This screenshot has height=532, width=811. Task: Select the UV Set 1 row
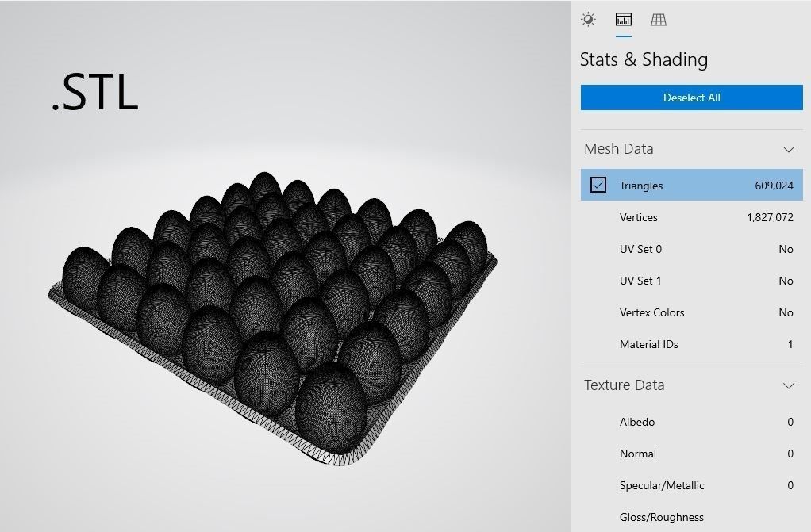[x=691, y=281]
